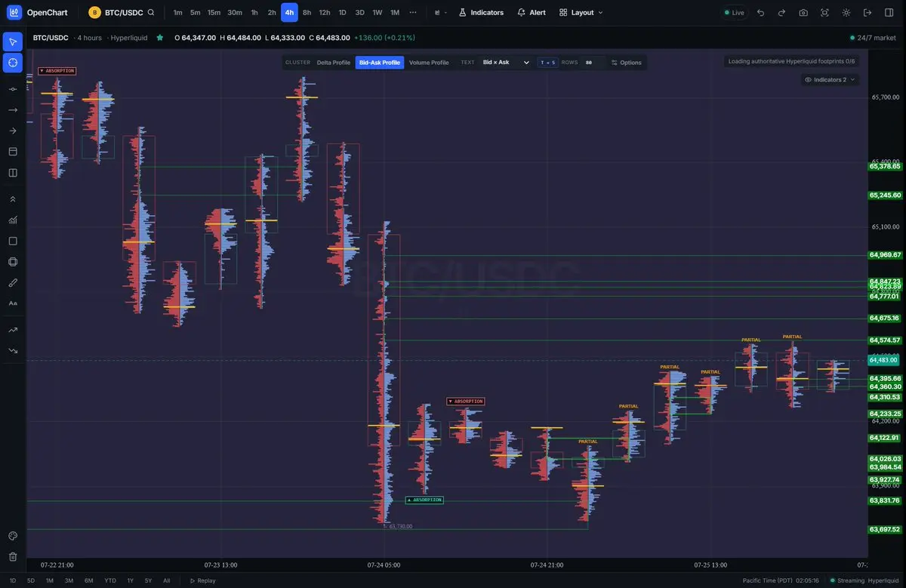Select the YTD range at bottom
Viewport: 906px width, 588px height.
(x=110, y=580)
